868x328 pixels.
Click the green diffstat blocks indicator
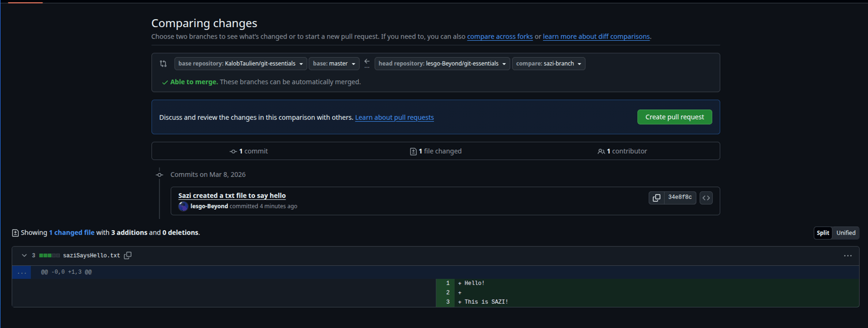pyautogui.click(x=49, y=256)
